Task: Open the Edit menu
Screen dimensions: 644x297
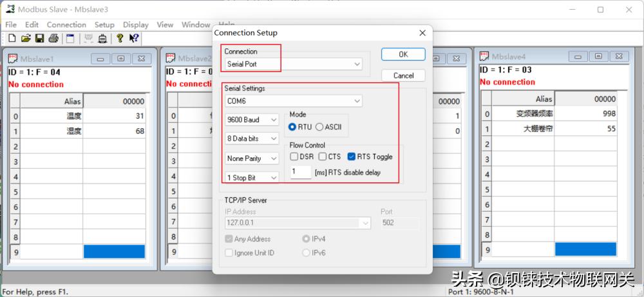Action: pyautogui.click(x=32, y=24)
